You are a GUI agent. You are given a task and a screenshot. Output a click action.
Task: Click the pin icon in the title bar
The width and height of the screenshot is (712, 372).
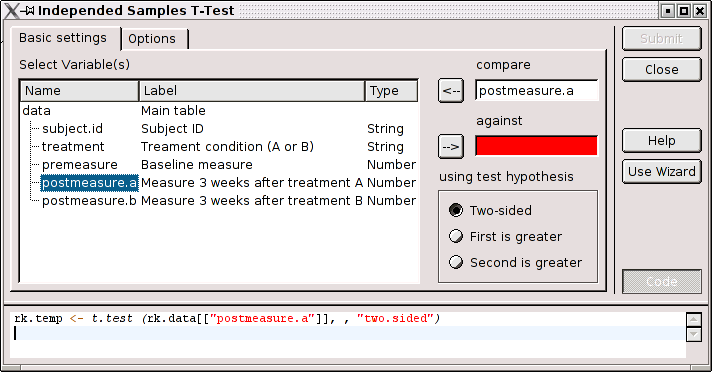click(x=28, y=10)
